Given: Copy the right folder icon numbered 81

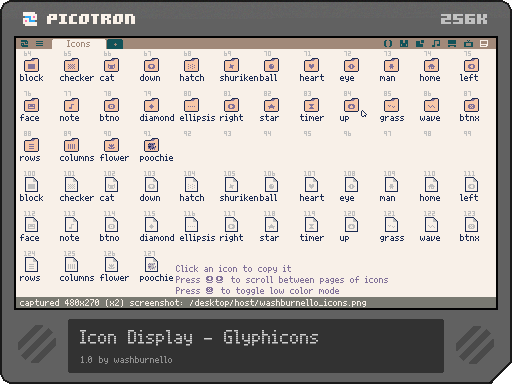Looking at the screenshot, I should 231,105.
